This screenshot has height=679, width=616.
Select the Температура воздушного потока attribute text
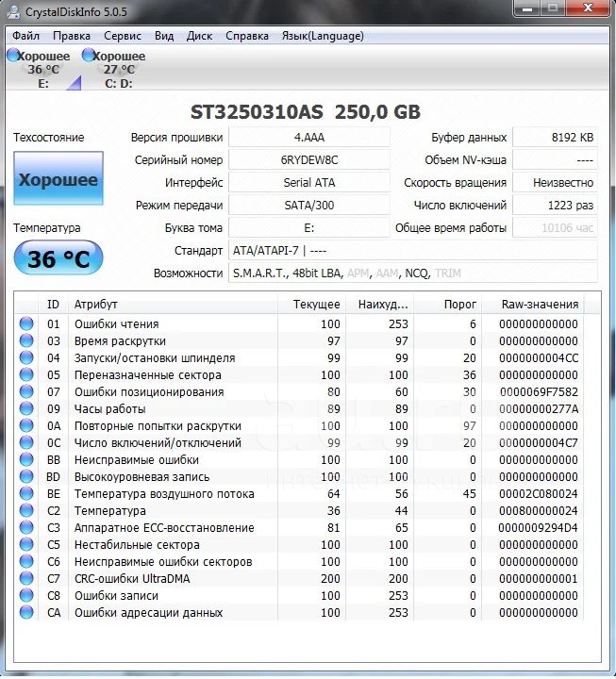click(x=164, y=494)
